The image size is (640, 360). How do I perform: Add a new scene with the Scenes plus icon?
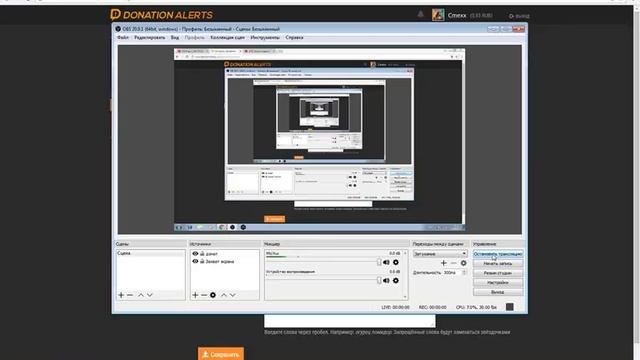[121, 295]
